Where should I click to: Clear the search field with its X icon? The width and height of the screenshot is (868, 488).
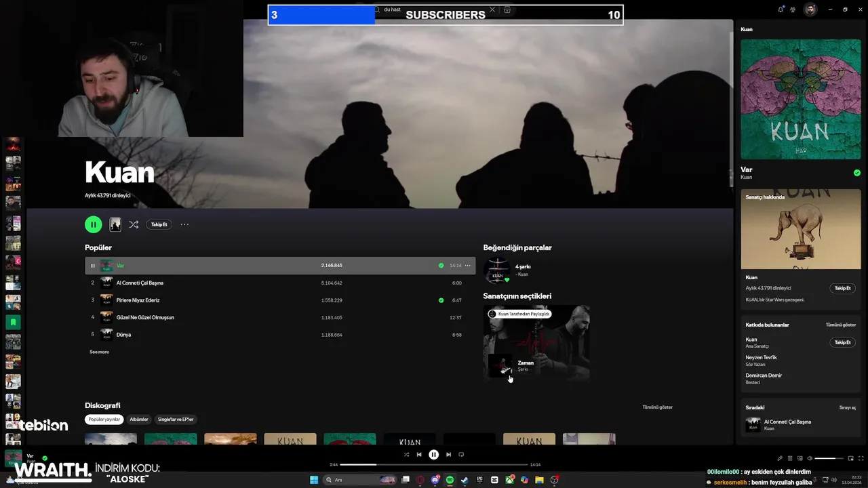pos(492,9)
